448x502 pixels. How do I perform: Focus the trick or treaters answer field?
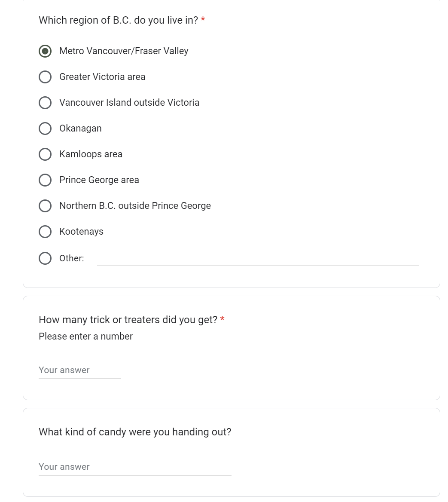[x=80, y=370]
